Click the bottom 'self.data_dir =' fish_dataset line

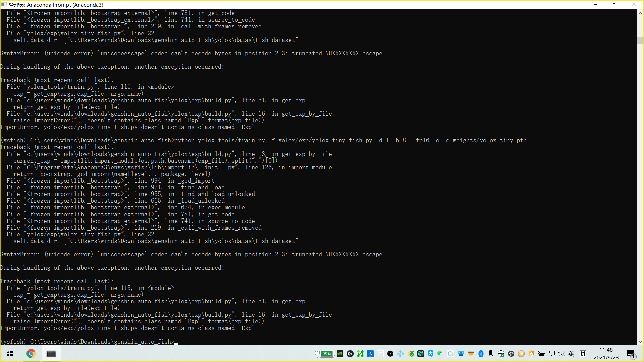[x=156, y=241]
